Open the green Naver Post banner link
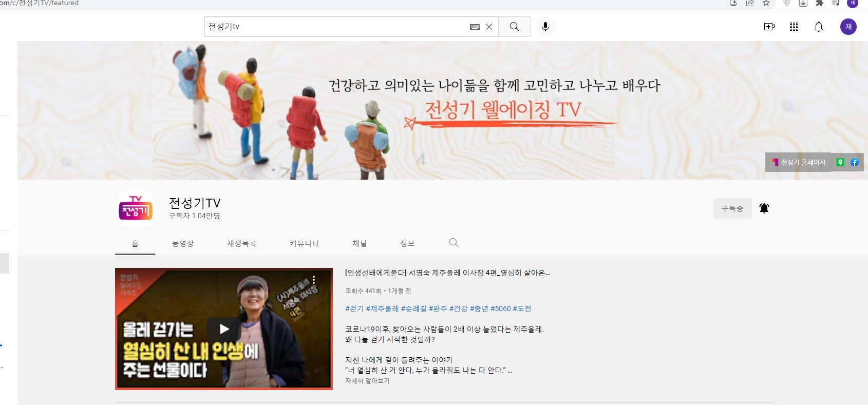The width and height of the screenshot is (868, 405). coord(840,162)
